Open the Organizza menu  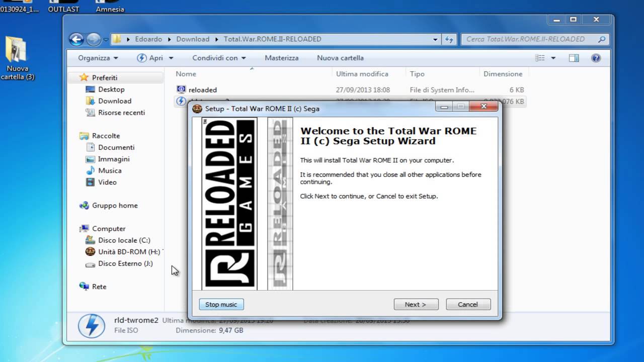click(x=98, y=58)
